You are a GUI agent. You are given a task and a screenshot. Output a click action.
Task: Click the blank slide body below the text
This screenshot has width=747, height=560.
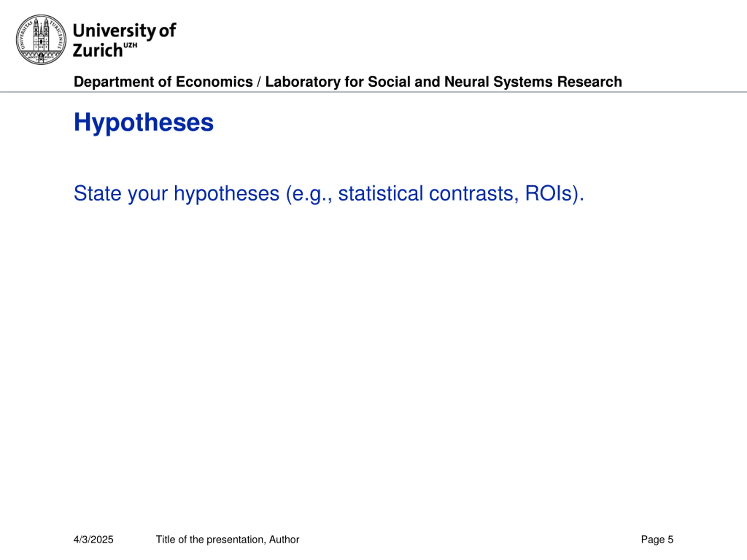[373, 354]
